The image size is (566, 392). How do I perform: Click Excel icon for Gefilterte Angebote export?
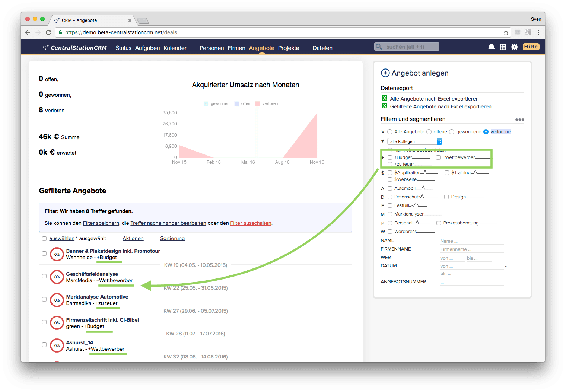click(x=385, y=106)
